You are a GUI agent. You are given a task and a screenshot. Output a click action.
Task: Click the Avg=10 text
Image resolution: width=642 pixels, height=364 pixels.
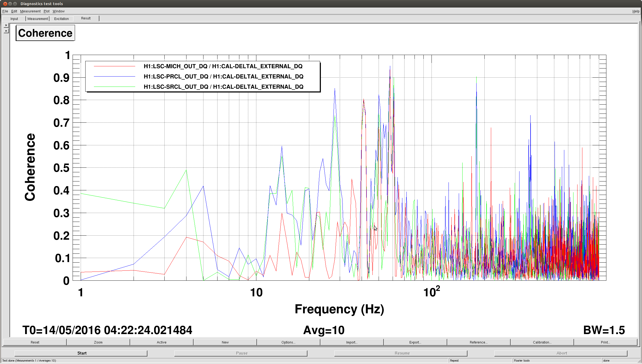click(x=324, y=330)
